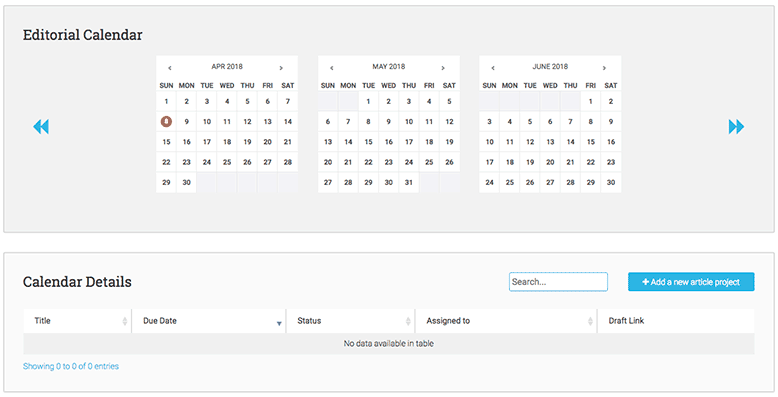Click the JUNE 2018 month title
Screen dimensions: 778x397
pos(550,66)
